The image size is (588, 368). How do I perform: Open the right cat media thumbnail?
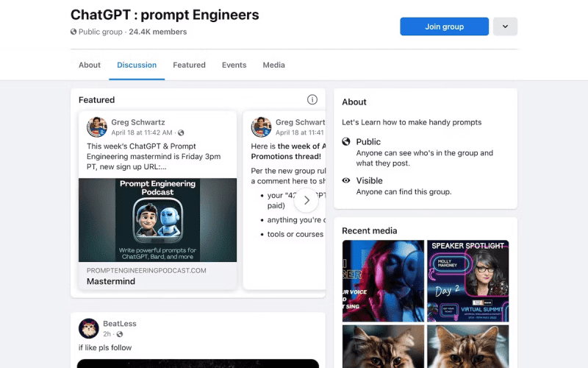coord(468,347)
